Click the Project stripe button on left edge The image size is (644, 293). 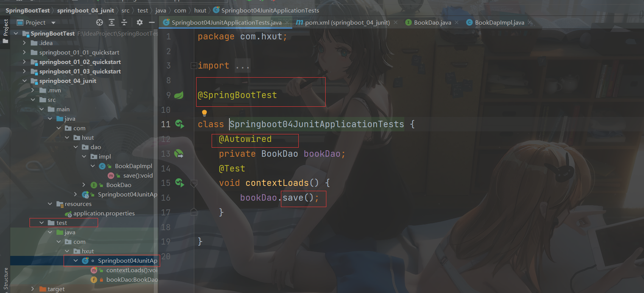(x=5, y=31)
